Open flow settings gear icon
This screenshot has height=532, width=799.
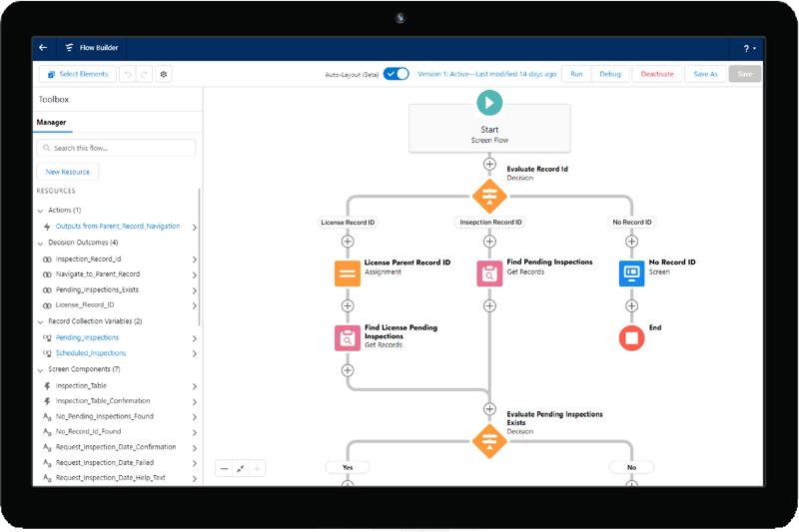pos(164,74)
